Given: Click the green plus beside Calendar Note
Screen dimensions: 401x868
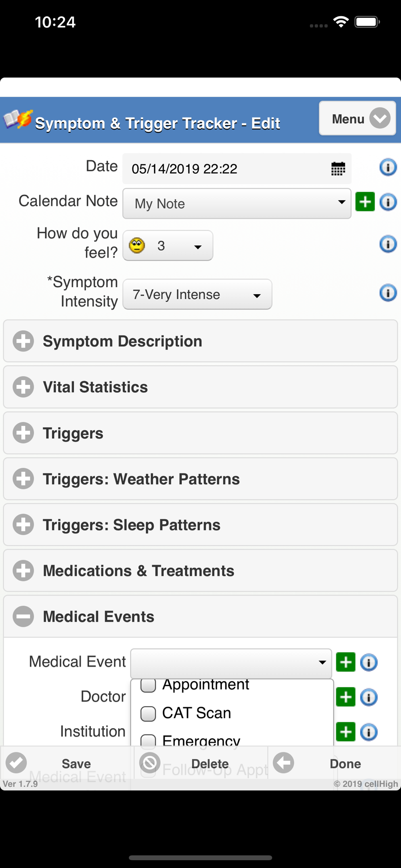Looking at the screenshot, I should pos(365,202).
